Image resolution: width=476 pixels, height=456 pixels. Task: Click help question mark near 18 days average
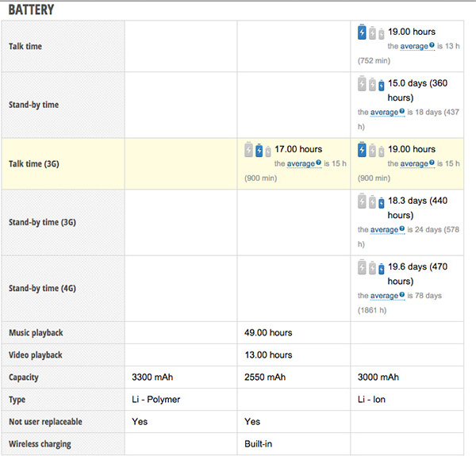401,113
